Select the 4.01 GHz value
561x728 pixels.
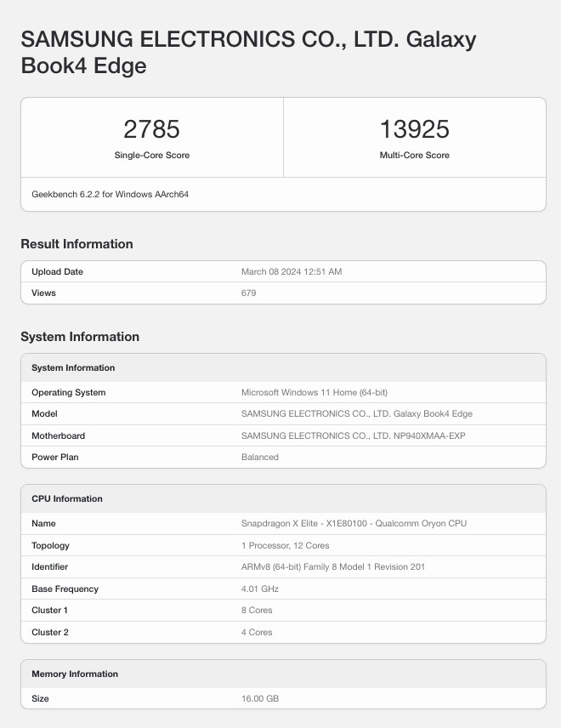pyautogui.click(x=260, y=589)
